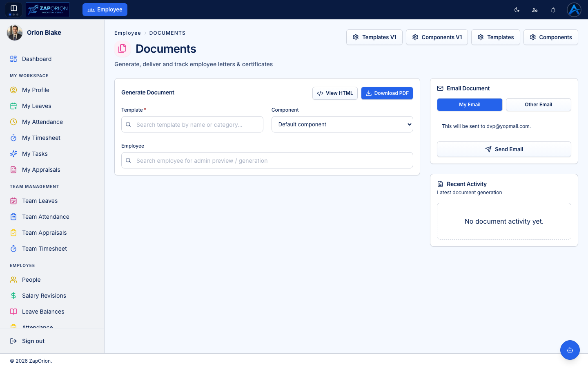Click the My Tasks sparkle icon
588x368 pixels.
tap(13, 154)
